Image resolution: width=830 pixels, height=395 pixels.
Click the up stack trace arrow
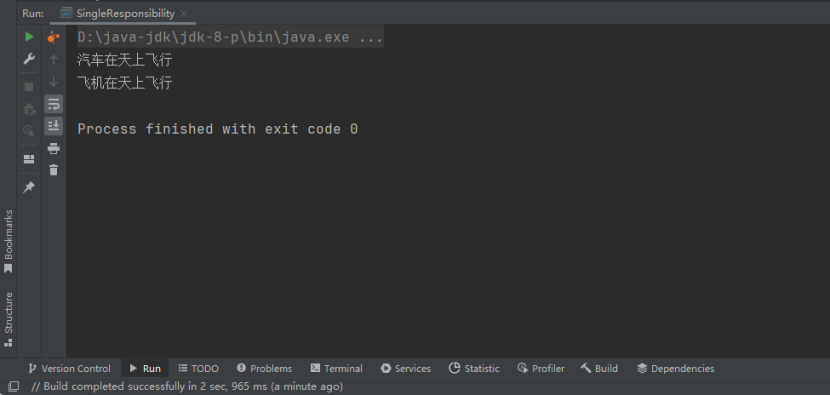tap(53, 59)
